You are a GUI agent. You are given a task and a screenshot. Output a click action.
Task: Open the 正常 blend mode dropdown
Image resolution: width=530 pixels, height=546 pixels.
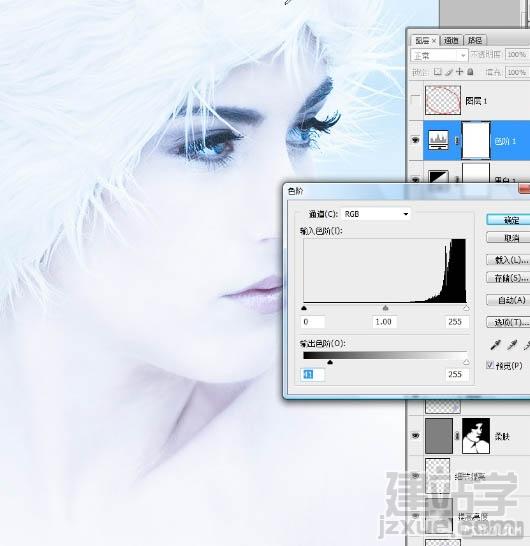pos(438,55)
